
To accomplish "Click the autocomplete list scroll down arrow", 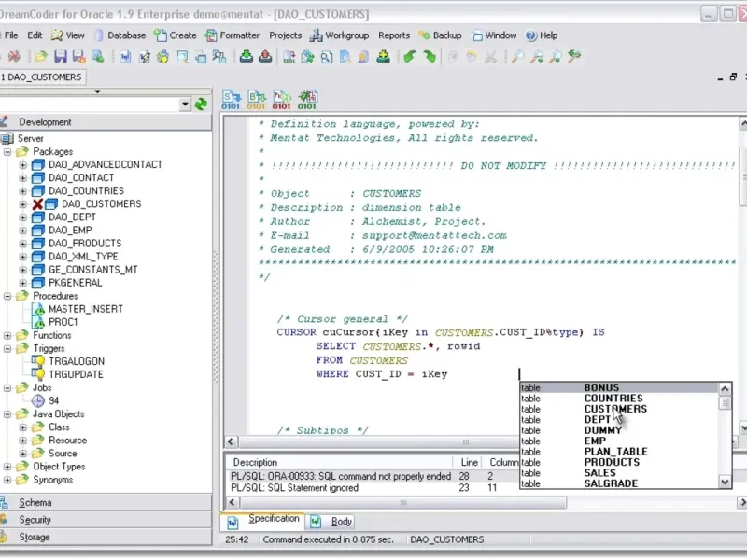I will (725, 482).
